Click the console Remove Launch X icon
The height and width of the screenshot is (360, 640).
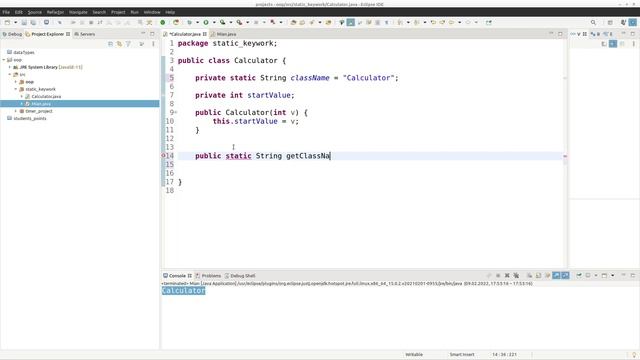[x=507, y=276]
